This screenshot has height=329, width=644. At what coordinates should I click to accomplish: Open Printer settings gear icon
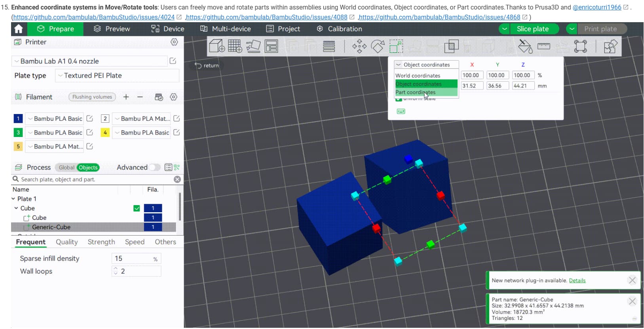(174, 42)
